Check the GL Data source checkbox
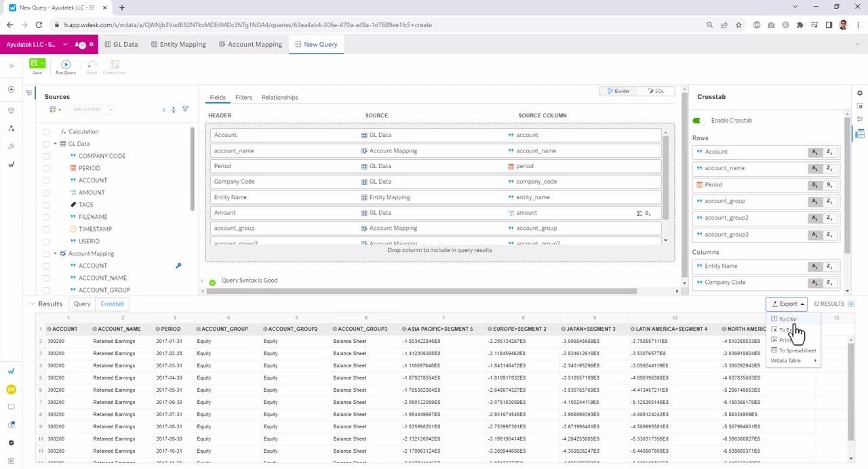The height and width of the screenshot is (469, 868). click(x=46, y=144)
